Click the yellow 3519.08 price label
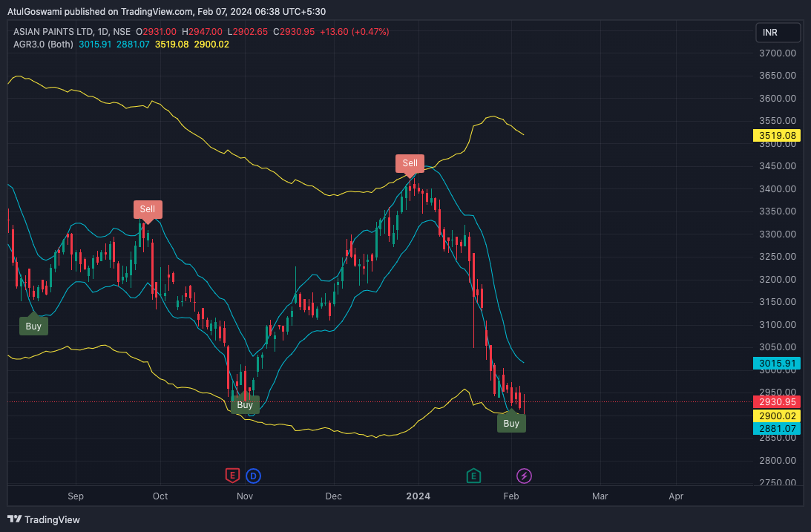The image size is (811, 532). [x=777, y=136]
